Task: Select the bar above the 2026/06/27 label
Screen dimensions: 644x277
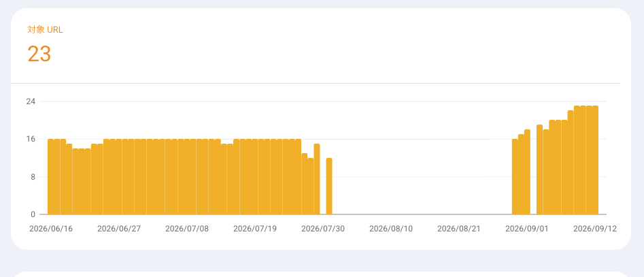Action: pyautogui.click(x=119, y=177)
